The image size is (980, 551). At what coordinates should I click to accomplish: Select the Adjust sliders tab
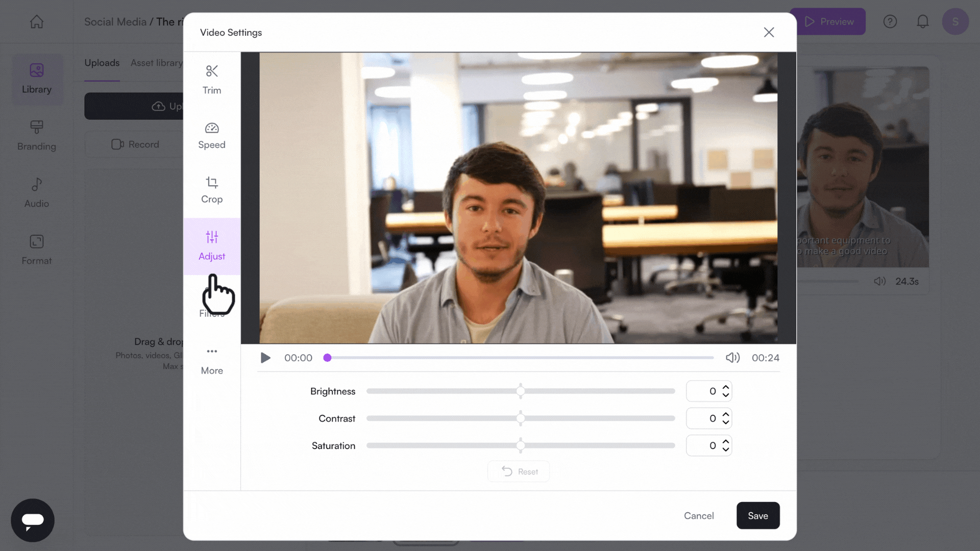pos(212,246)
